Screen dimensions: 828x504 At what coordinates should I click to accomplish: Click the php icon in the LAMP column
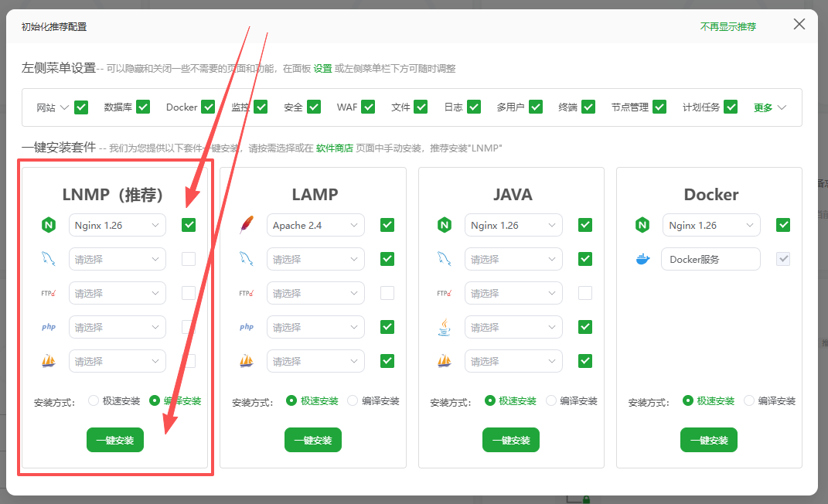[246, 327]
